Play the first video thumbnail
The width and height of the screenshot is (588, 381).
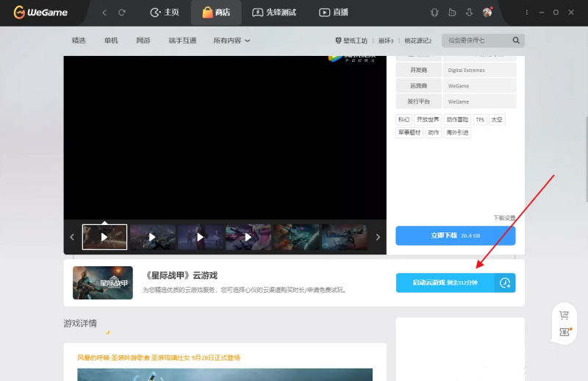pyautogui.click(x=104, y=238)
